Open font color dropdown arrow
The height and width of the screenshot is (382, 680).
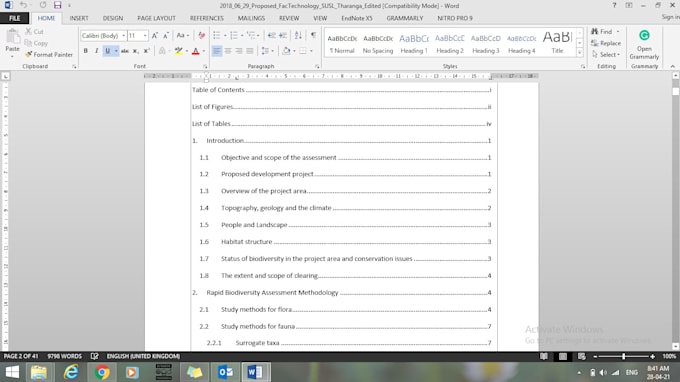[x=204, y=51]
